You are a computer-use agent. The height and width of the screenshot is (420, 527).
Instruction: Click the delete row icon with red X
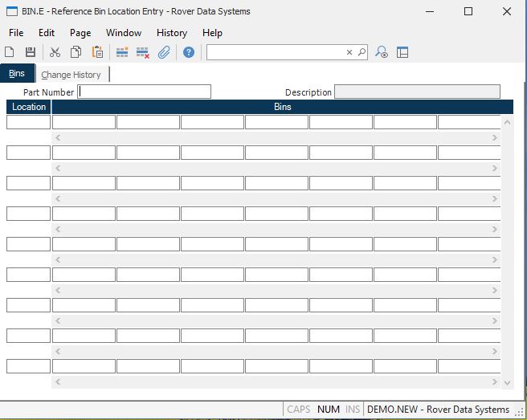tap(143, 52)
